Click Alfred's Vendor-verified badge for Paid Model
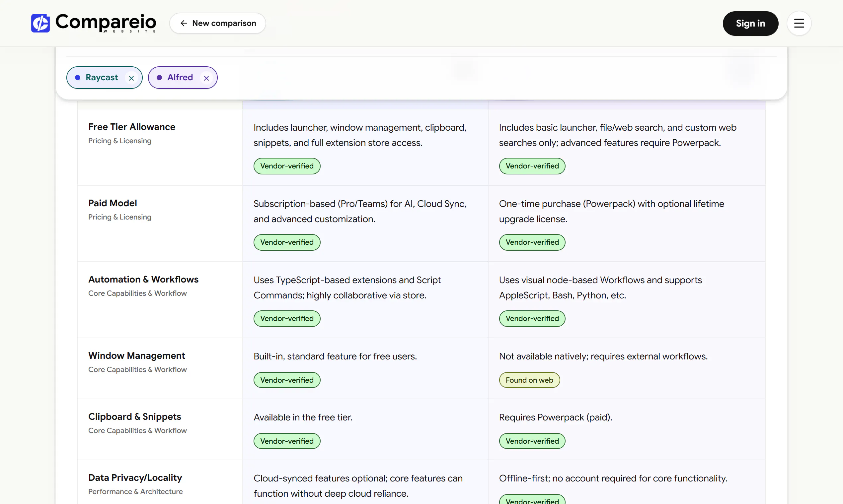 [x=532, y=242]
